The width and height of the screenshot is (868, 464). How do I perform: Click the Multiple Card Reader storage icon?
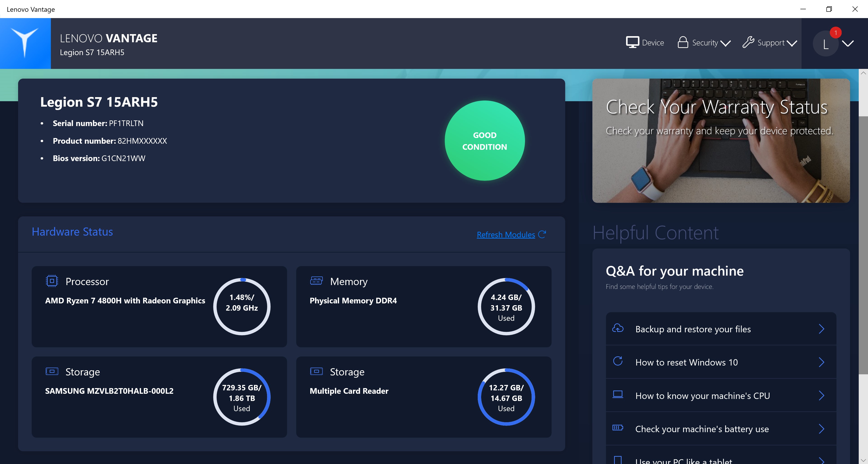(x=316, y=371)
